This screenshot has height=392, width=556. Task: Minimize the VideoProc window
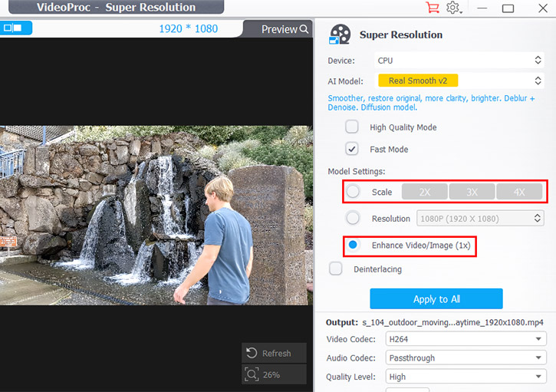point(482,8)
